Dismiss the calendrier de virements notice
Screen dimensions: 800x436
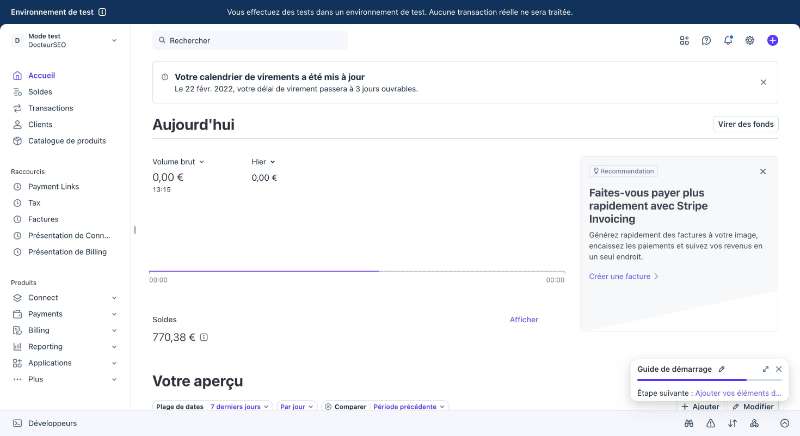[763, 82]
